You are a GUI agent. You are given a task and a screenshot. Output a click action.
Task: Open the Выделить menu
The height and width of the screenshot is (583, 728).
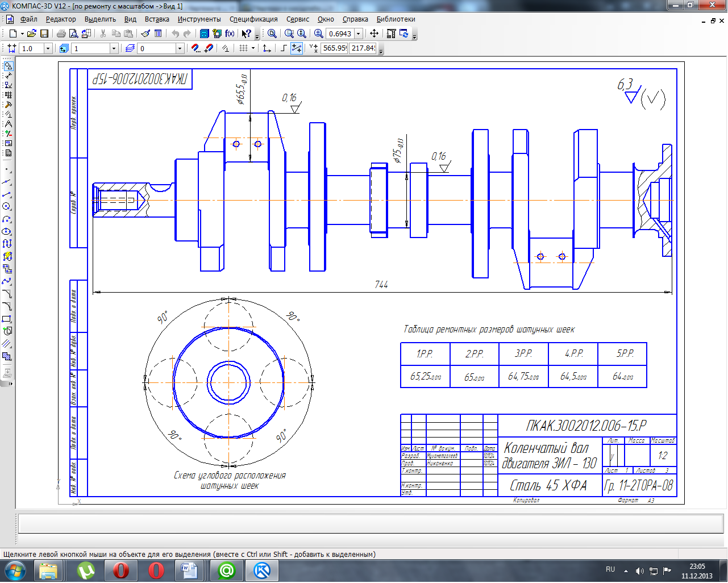pos(100,19)
